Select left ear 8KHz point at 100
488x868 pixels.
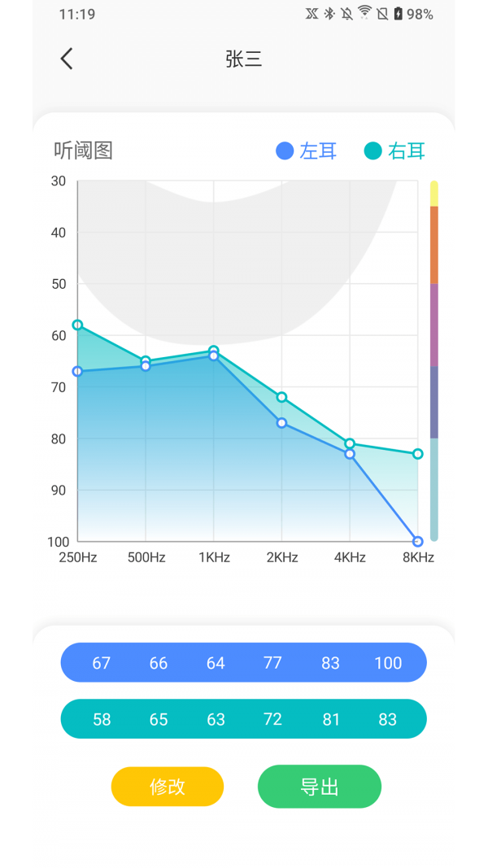coord(418,542)
